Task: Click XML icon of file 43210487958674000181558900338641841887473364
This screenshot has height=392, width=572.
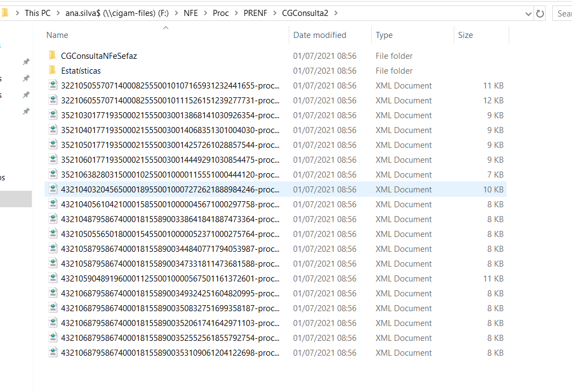Action: point(53,219)
